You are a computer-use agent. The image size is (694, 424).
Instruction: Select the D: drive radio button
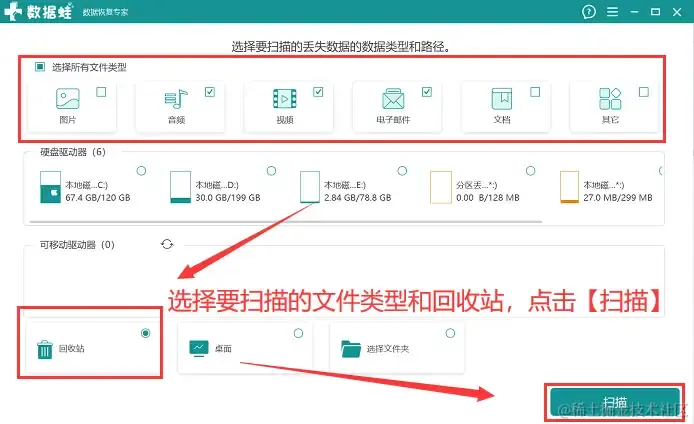click(x=271, y=171)
